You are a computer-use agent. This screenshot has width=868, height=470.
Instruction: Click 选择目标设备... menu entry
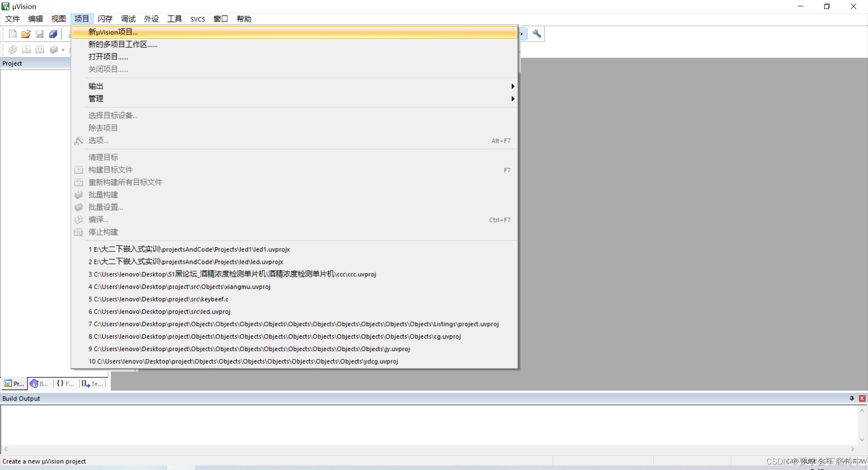click(x=294, y=116)
